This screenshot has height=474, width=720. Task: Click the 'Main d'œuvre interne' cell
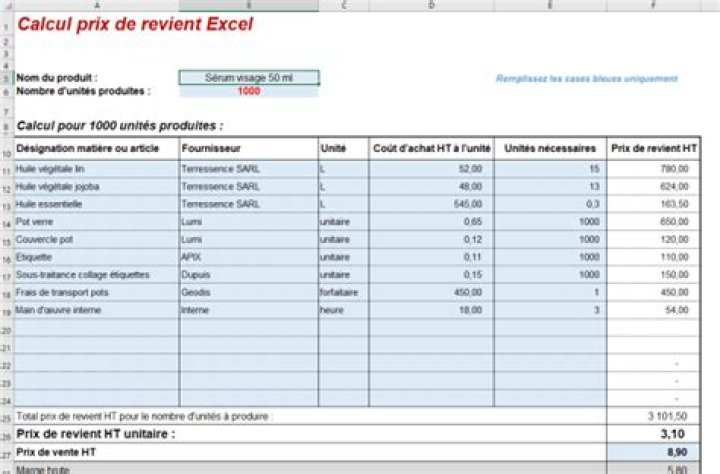97,310
